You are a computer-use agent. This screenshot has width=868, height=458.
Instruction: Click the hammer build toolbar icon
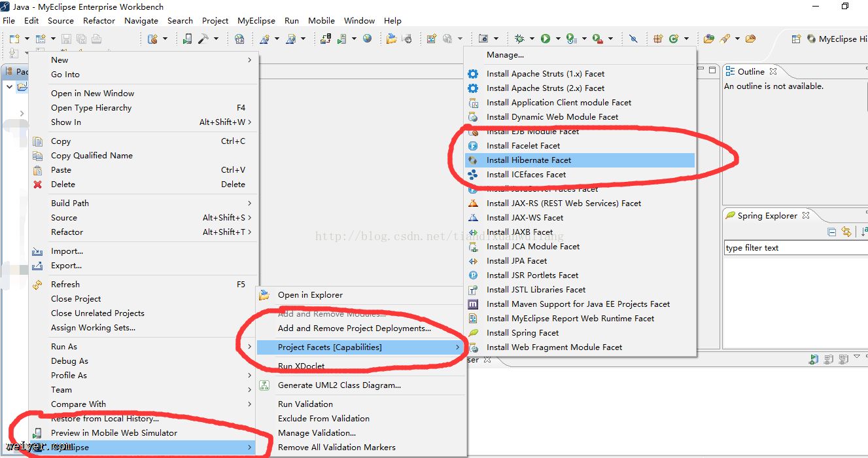[203, 39]
